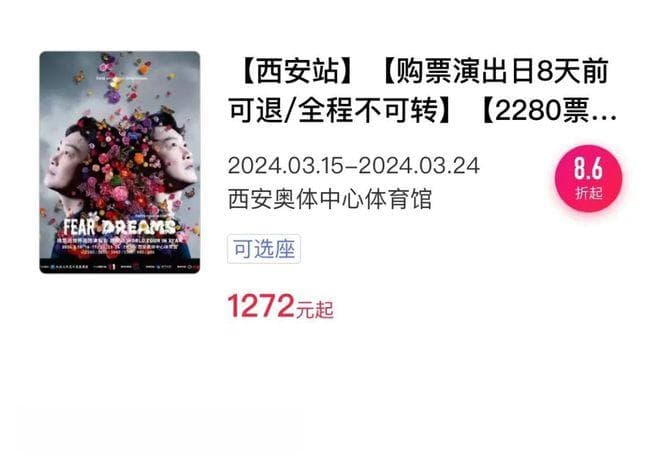The image size is (660, 467).
Task: Click the 西安奥体中心体育馆 venue name
Action: coord(330,199)
